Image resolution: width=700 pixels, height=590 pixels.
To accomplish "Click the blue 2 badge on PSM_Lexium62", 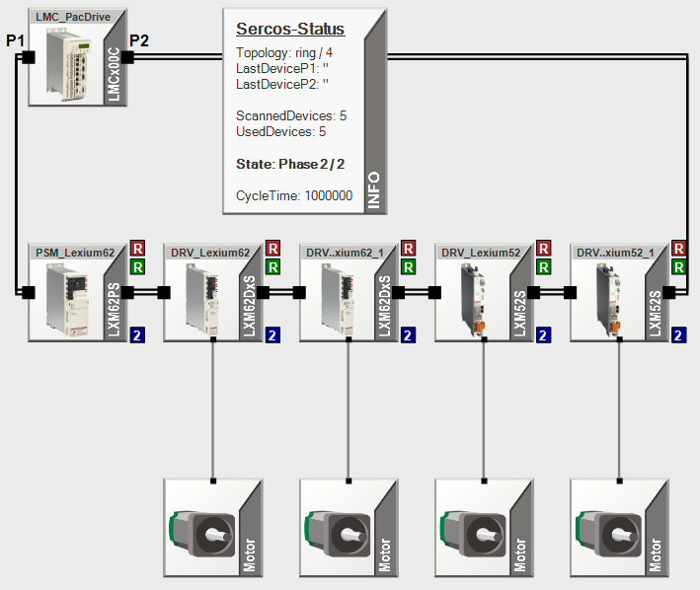I will pos(137,336).
